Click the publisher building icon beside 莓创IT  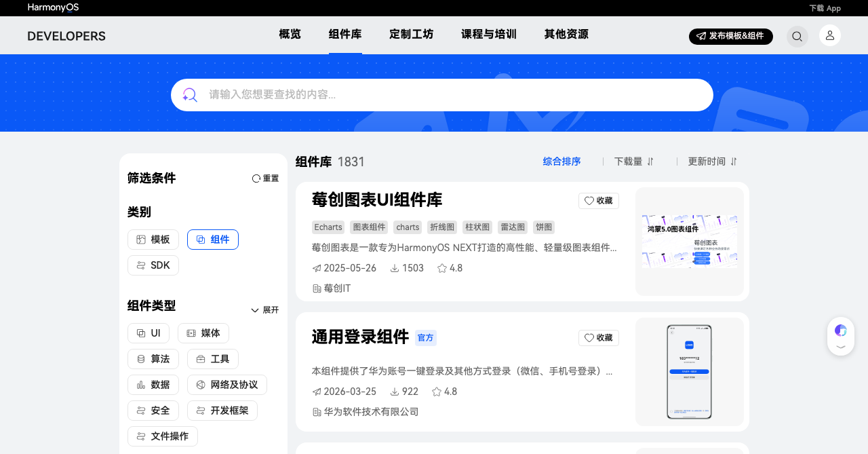(317, 289)
